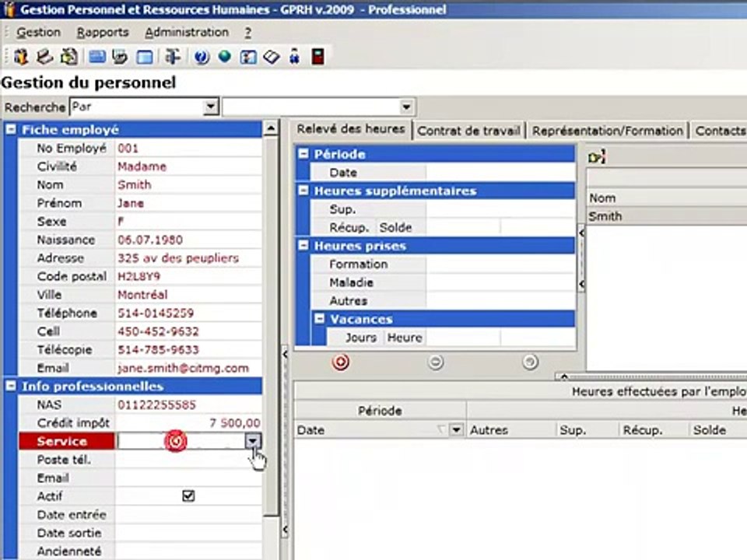This screenshot has height=560, width=747.
Task: Click the Nom column header in the grid
Action: point(667,198)
